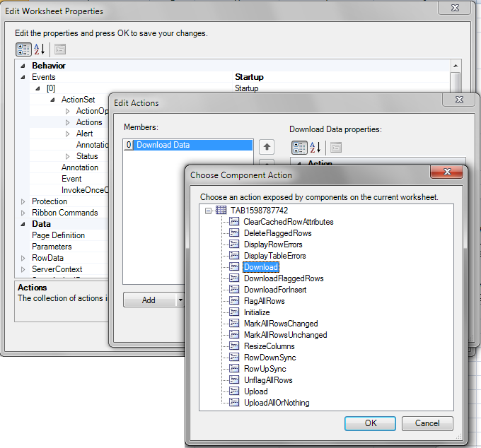481x448 pixels.
Task: Collapse the TAB1598787742 tree node
Action: click(x=208, y=211)
